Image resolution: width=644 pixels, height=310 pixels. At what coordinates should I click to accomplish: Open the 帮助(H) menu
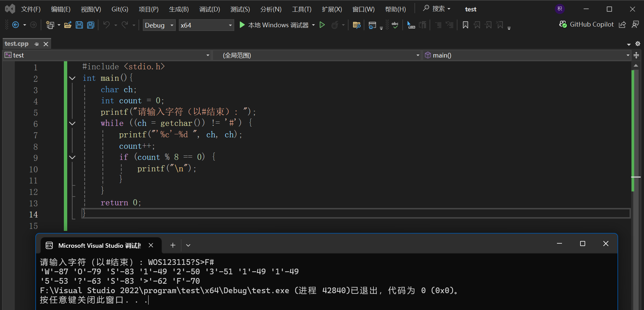[x=396, y=9]
